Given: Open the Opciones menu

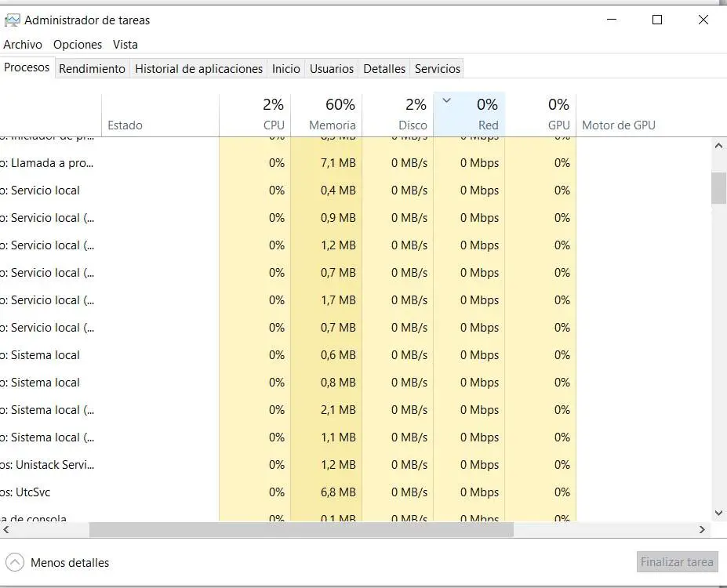Looking at the screenshot, I should point(78,45).
